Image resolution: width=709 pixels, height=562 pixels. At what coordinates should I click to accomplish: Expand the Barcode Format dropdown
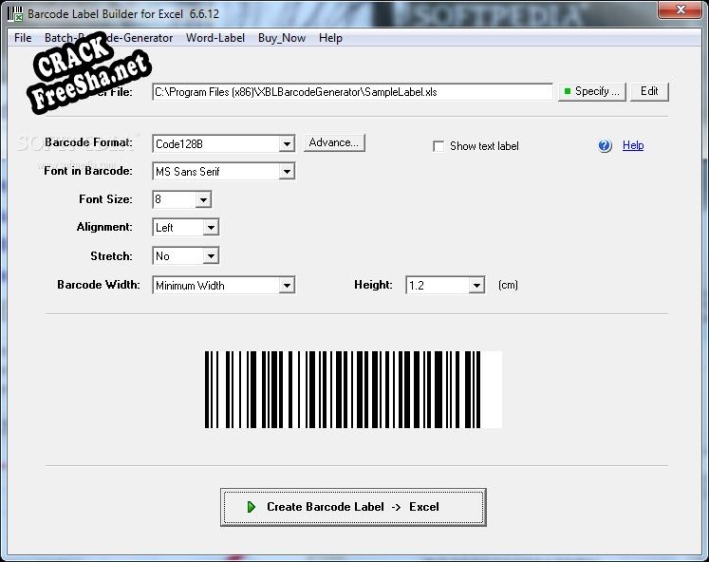coord(287,144)
